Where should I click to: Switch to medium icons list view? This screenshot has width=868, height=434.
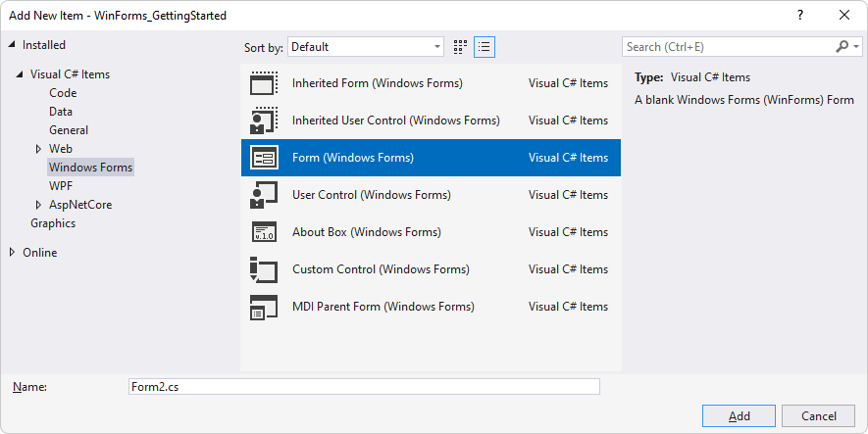(484, 47)
